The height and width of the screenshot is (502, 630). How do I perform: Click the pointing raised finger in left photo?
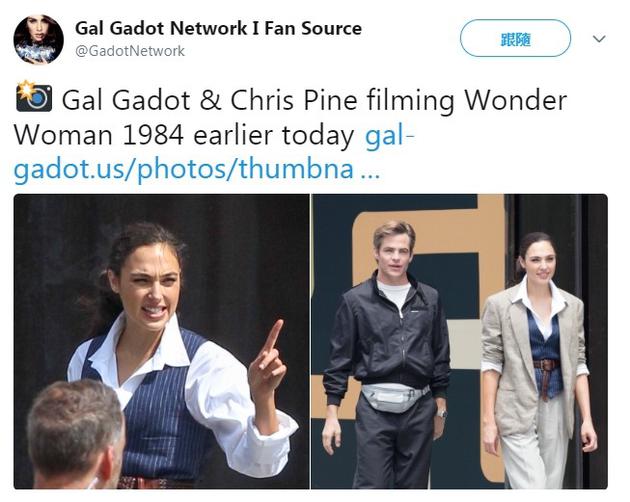click(274, 336)
